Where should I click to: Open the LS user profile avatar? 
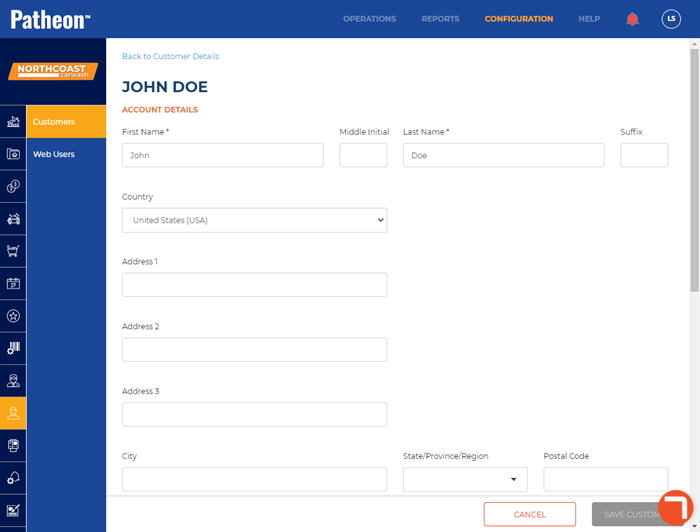[671, 19]
